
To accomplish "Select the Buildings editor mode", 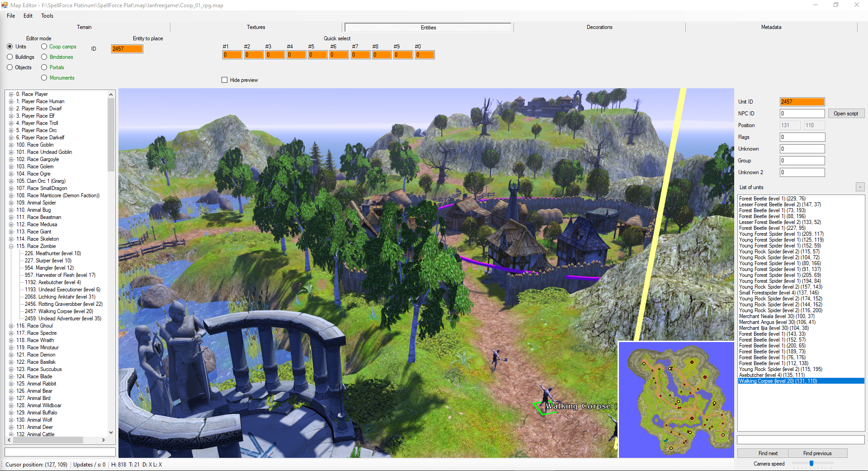I will pos(9,57).
